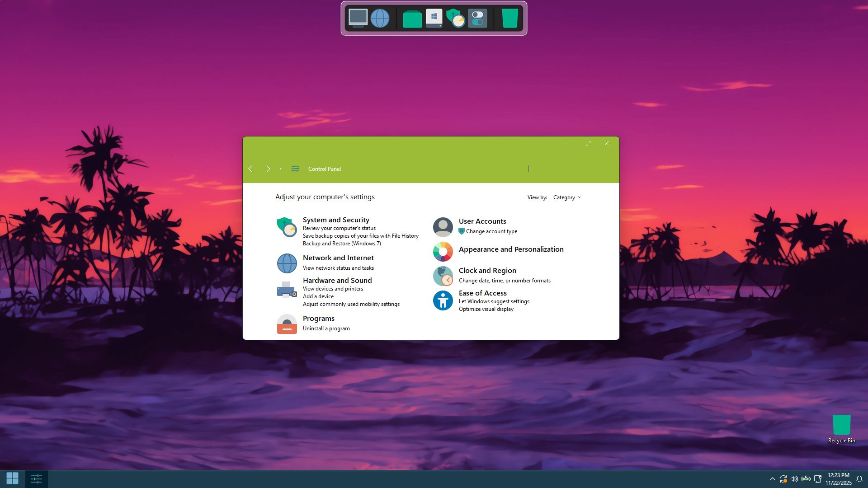The height and width of the screenshot is (488, 868).
Task: Expand the address bar breadcrumb separator
Action: pyautogui.click(x=280, y=169)
